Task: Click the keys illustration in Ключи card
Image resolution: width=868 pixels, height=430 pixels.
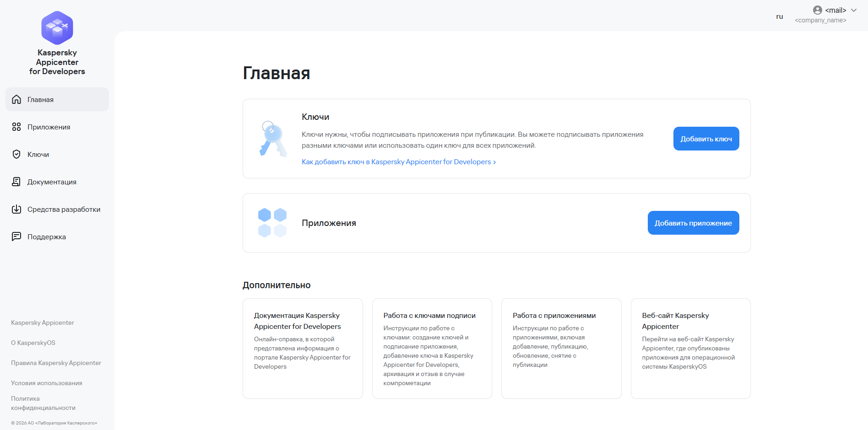Action: (273, 139)
